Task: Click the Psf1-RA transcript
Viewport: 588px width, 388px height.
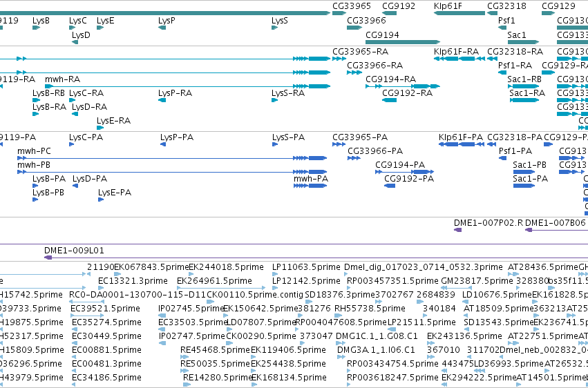Action: (x=502, y=72)
